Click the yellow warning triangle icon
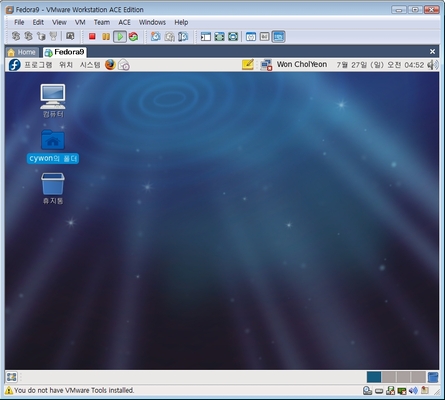The height and width of the screenshot is (400, 445). pos(9,390)
